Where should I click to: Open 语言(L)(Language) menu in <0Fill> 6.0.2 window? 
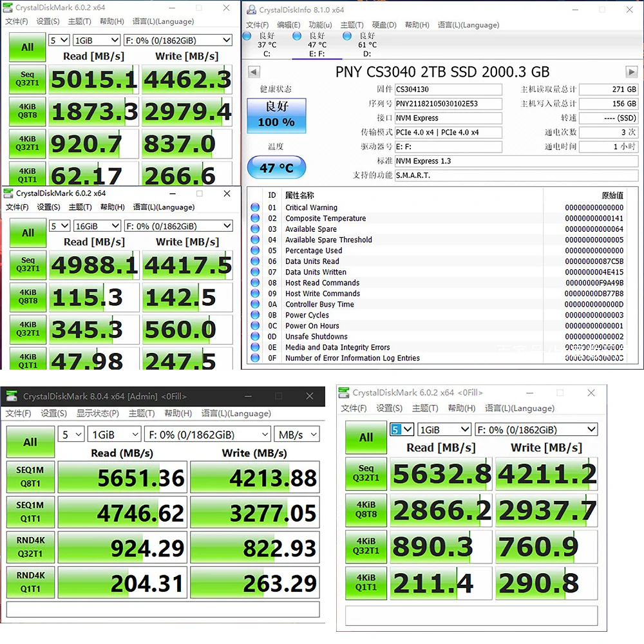[x=520, y=408]
